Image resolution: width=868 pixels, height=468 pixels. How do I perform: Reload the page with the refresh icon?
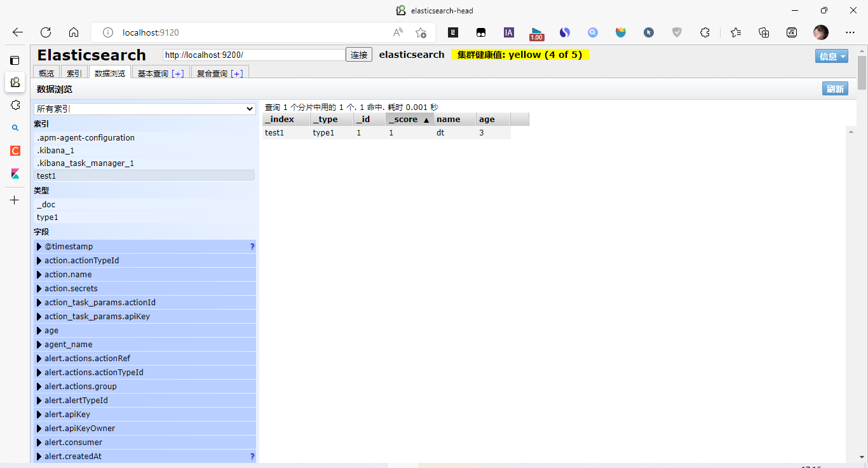pyautogui.click(x=46, y=32)
